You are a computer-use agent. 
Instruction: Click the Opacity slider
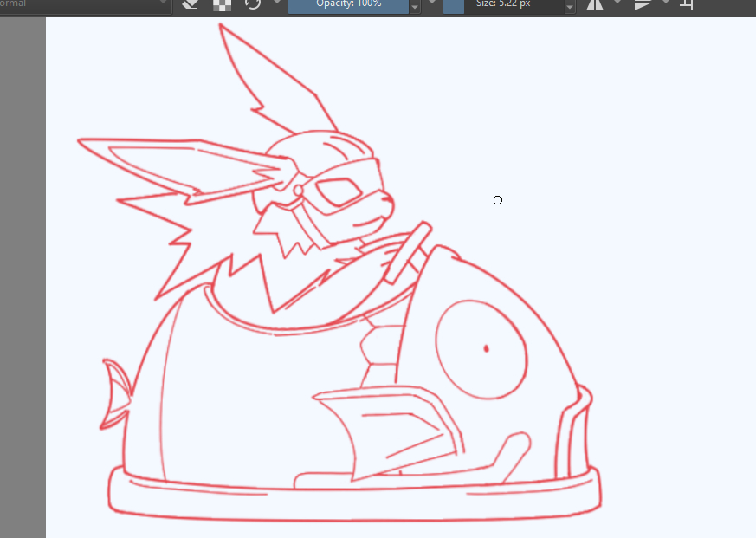(x=347, y=4)
